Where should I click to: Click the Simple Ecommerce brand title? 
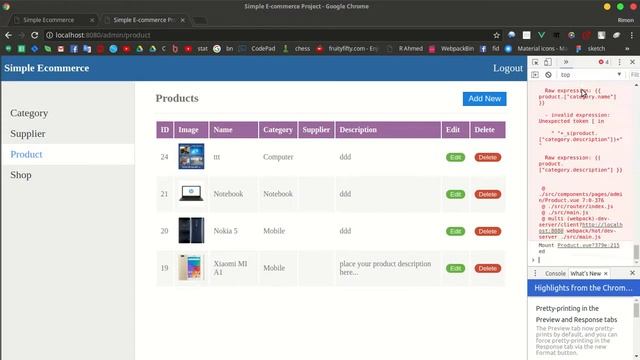(47, 68)
